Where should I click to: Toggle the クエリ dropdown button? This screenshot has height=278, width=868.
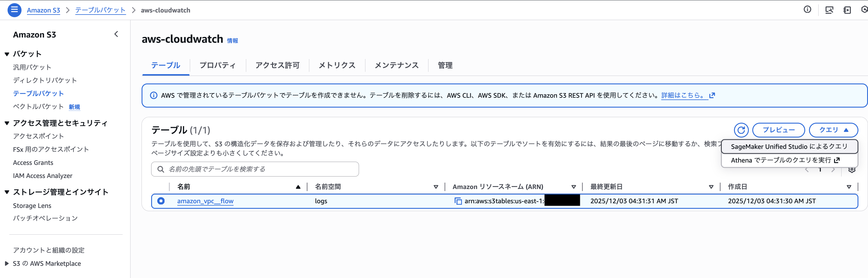[833, 130]
